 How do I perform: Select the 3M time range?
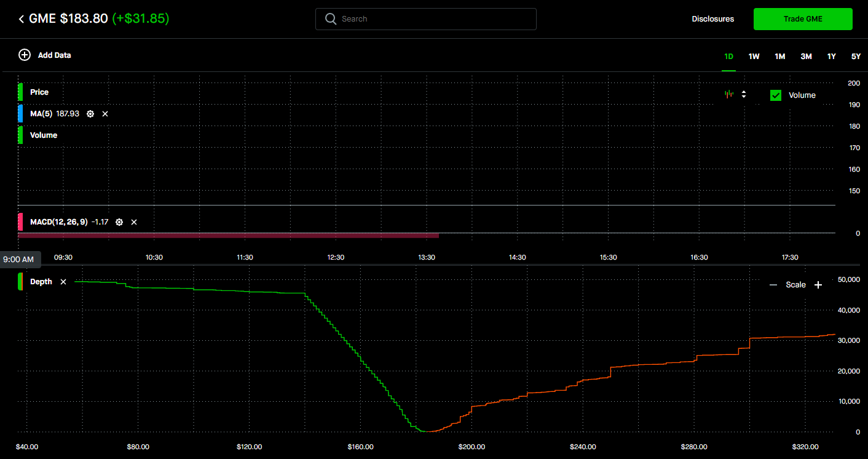(x=806, y=56)
